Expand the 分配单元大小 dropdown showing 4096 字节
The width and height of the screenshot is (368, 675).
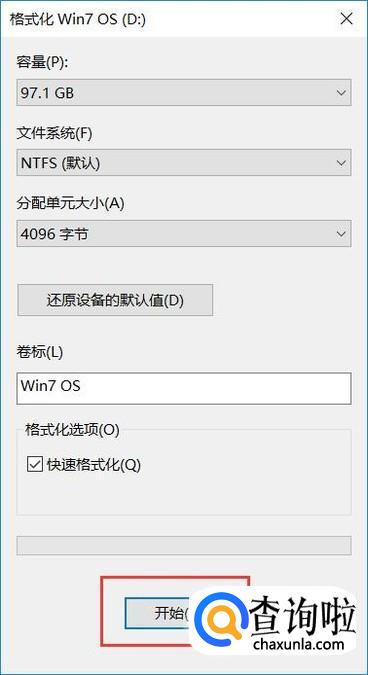pyautogui.click(x=184, y=233)
